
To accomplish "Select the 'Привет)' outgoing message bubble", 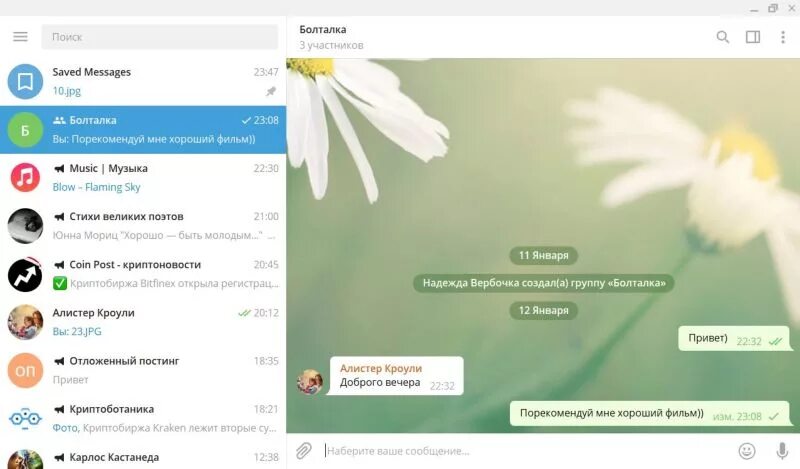I will (x=734, y=338).
